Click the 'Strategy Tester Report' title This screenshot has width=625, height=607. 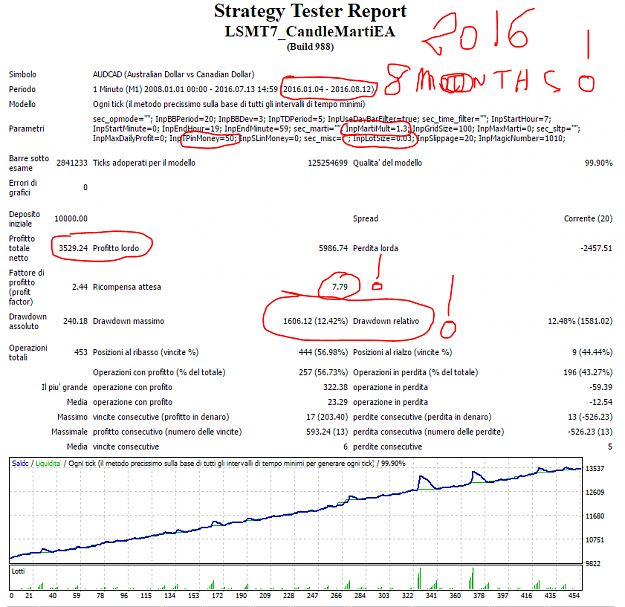pyautogui.click(x=310, y=11)
